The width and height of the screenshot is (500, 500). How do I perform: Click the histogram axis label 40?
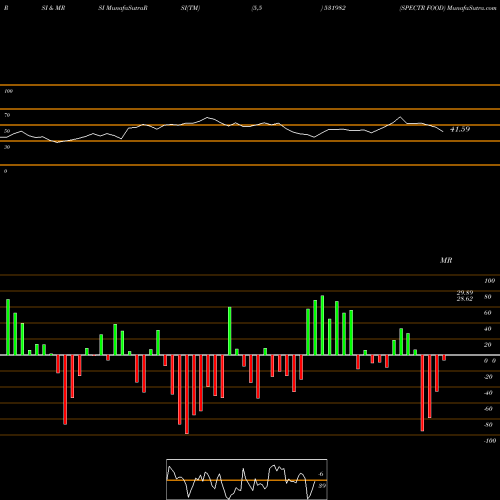click(x=488, y=329)
